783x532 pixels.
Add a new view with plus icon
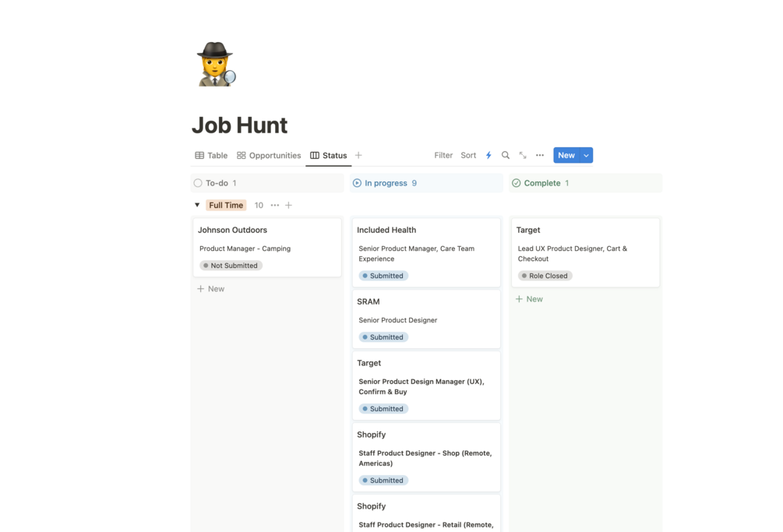pyautogui.click(x=358, y=155)
